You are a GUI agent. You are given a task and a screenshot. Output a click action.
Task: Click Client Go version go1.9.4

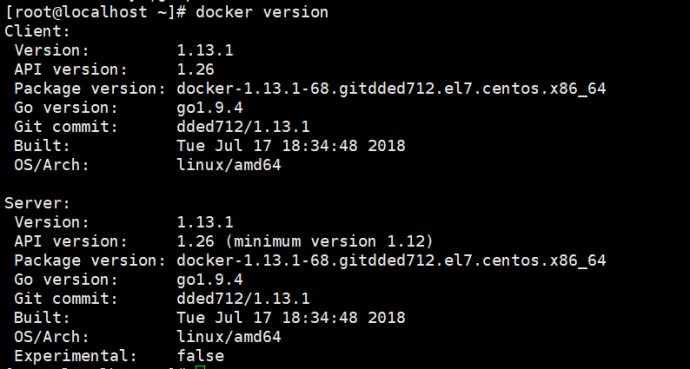pos(209,108)
